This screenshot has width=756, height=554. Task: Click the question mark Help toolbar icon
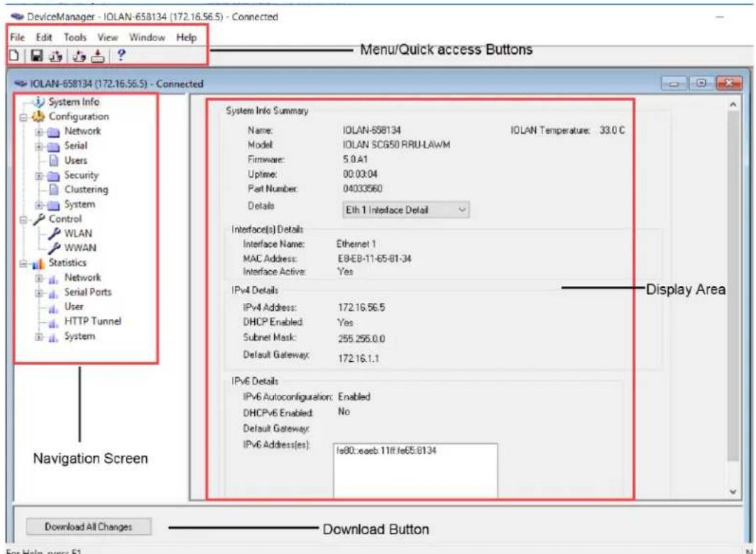pyautogui.click(x=121, y=55)
